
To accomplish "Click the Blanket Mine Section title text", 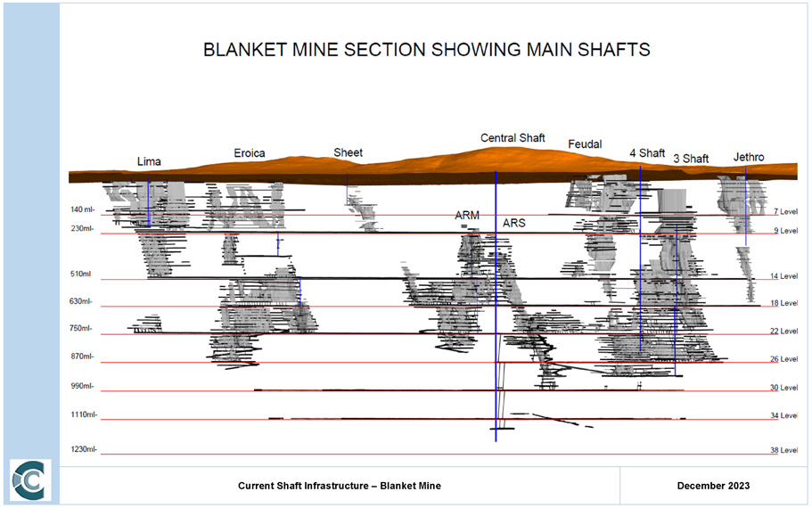I will [426, 50].
